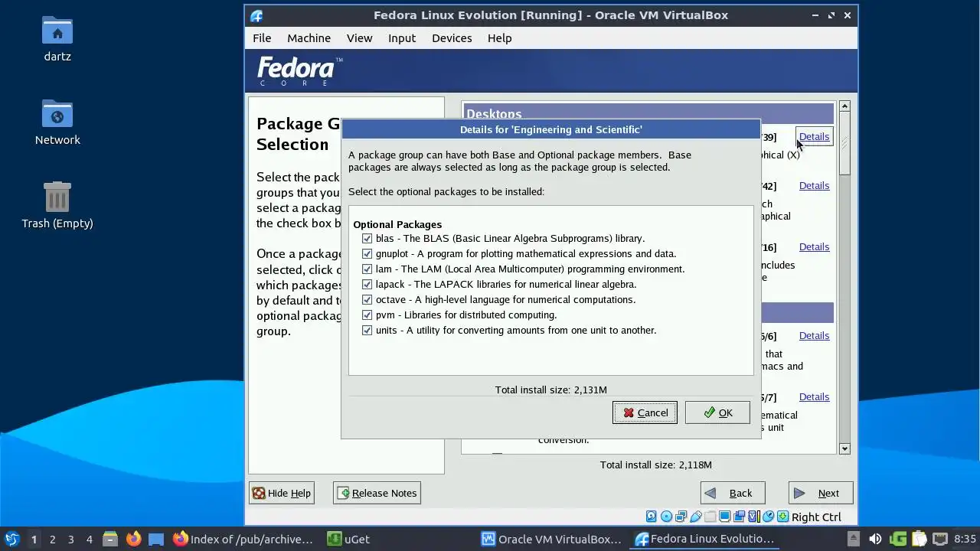This screenshot has height=551, width=980.
Task: Uncheck the pvm optional package
Action: pos(367,315)
